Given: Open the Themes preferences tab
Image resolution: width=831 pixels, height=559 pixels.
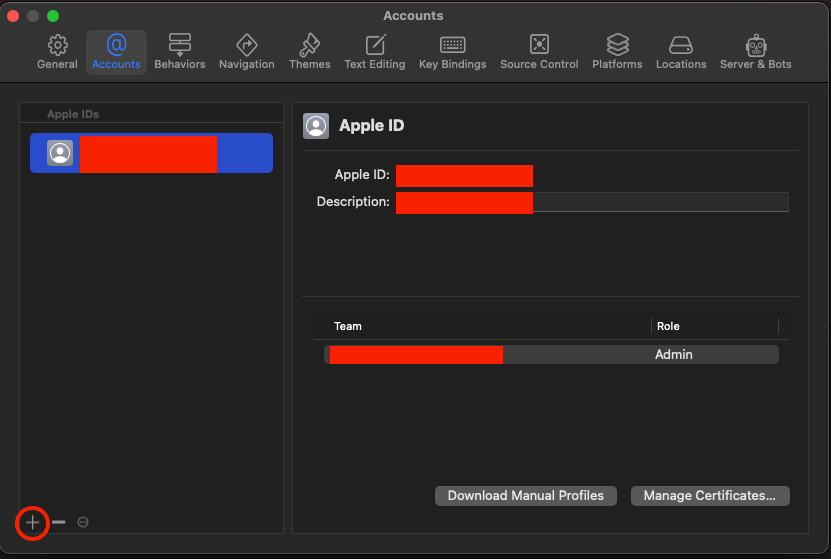Looking at the screenshot, I should click(x=310, y=52).
